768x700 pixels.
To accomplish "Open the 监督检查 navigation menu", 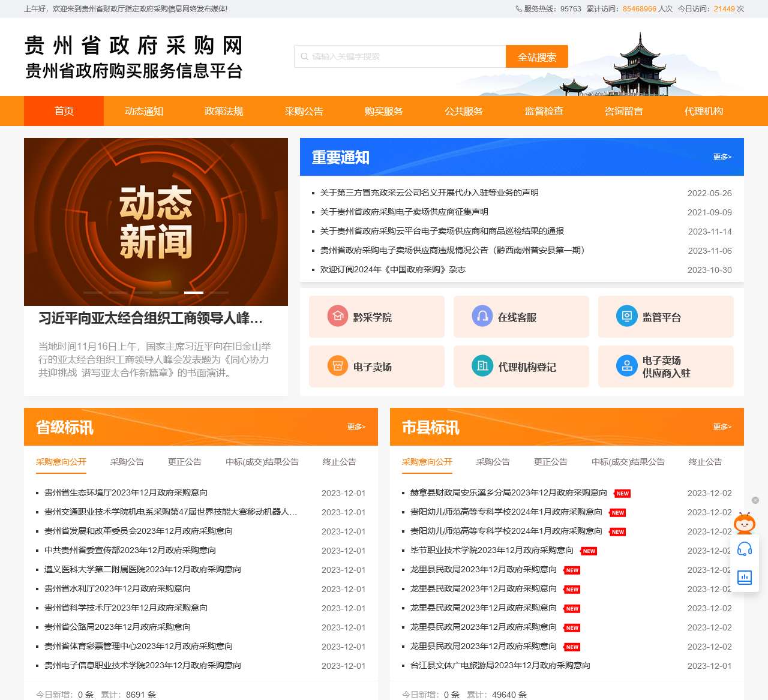I will pos(544,111).
